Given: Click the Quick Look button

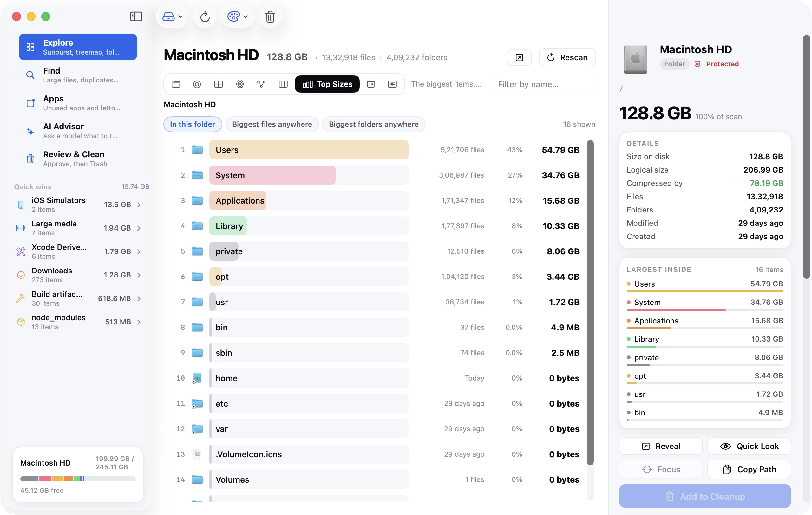Looking at the screenshot, I should [749, 446].
